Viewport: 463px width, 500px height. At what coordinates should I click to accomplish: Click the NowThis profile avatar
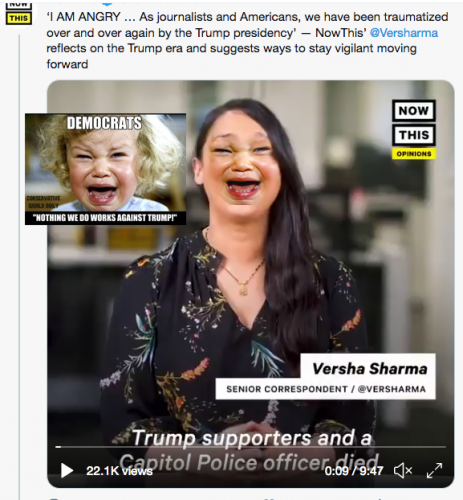click(x=19, y=14)
